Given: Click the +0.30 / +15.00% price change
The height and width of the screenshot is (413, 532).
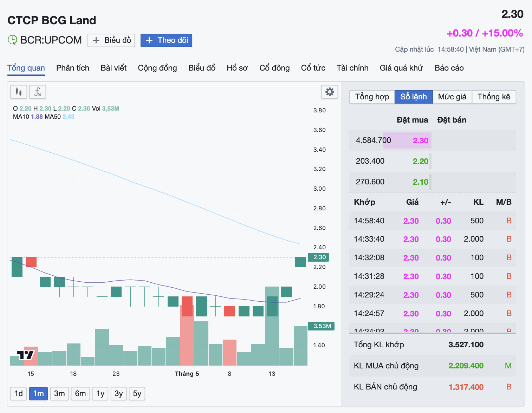Looking at the screenshot, I should pyautogui.click(x=485, y=33).
